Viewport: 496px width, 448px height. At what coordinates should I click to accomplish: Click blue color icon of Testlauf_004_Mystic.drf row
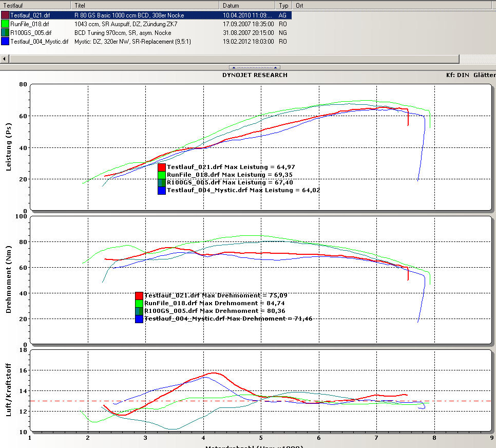click(5, 41)
